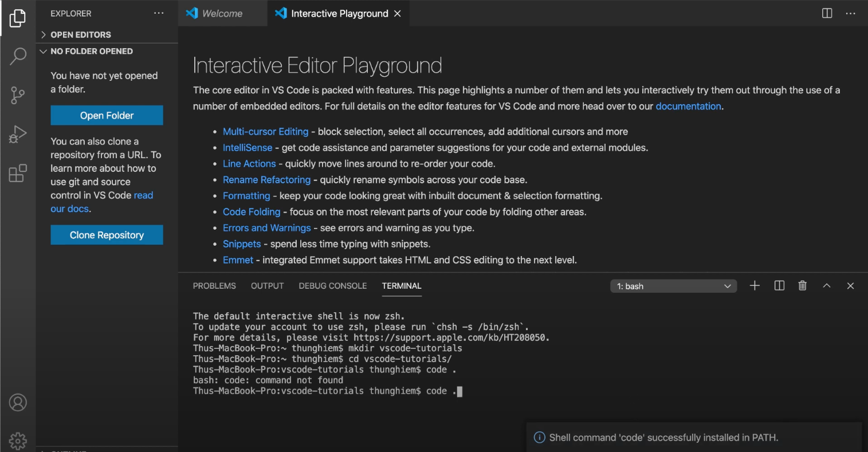Create a new terminal with plus icon

point(755,285)
